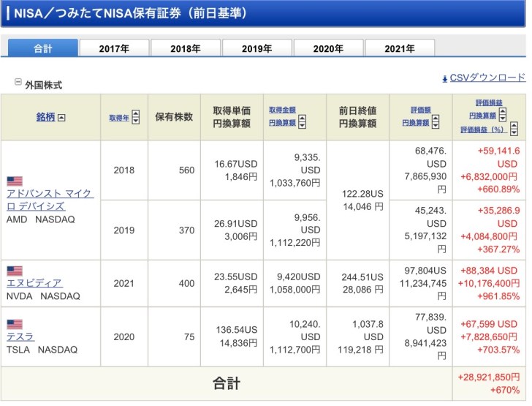Viewport: 532px width, 406px height.
Task: Click the US flag above テスラ
Action: click(14, 324)
